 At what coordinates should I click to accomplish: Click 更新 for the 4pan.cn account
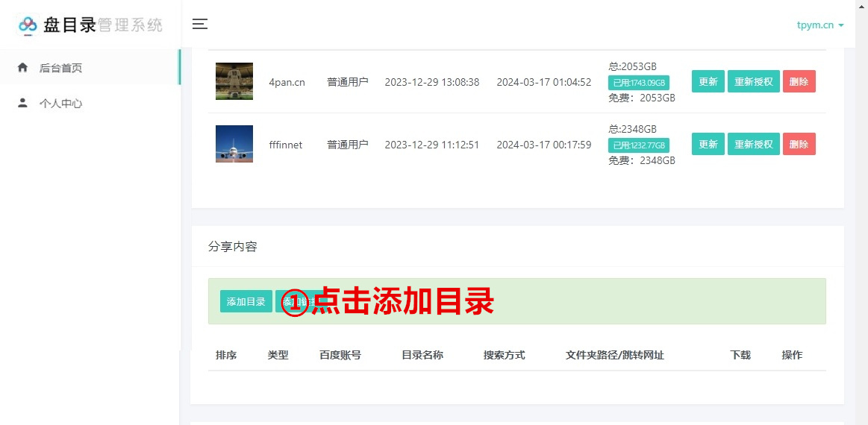[x=708, y=81]
